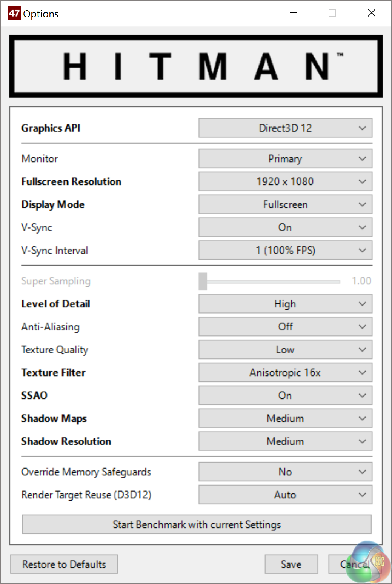392x584 pixels.
Task: Open the Texture Quality dropdown
Action: click(285, 350)
